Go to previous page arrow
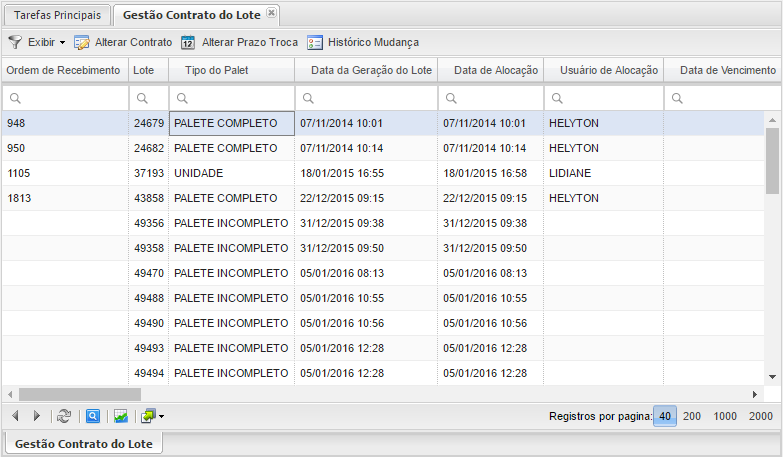Image resolution: width=783 pixels, height=461 pixels. pos(15,416)
